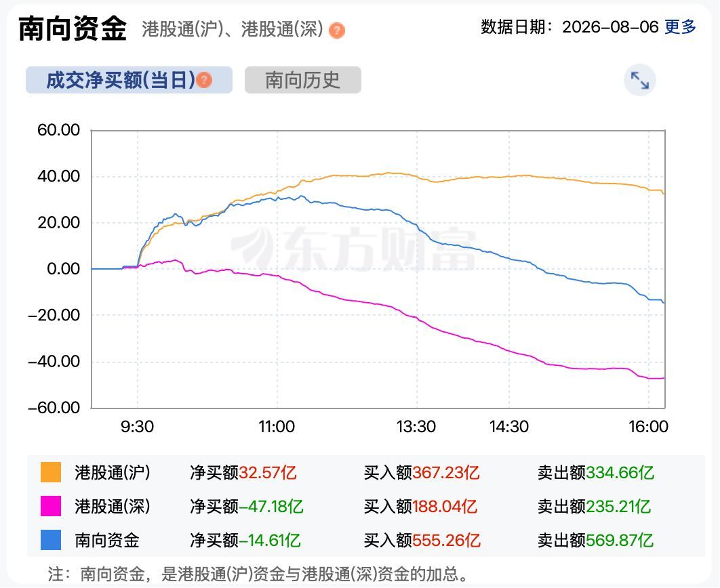This screenshot has height=588, width=720.
Task: Switch to the 南向历史 tab
Action: point(302,80)
